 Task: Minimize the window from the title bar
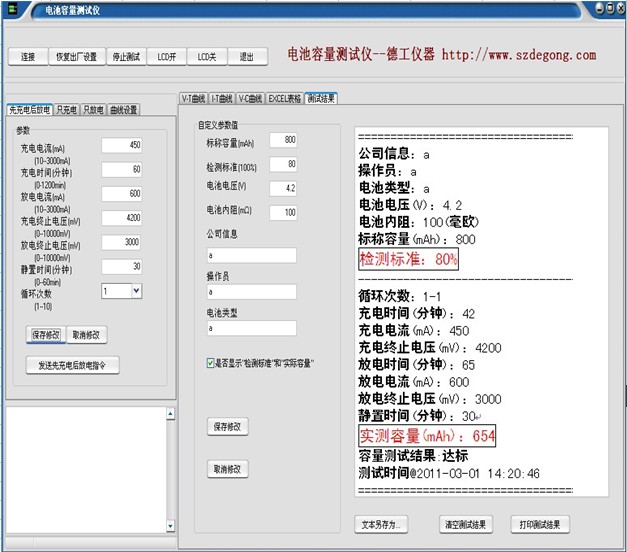pos(599,8)
